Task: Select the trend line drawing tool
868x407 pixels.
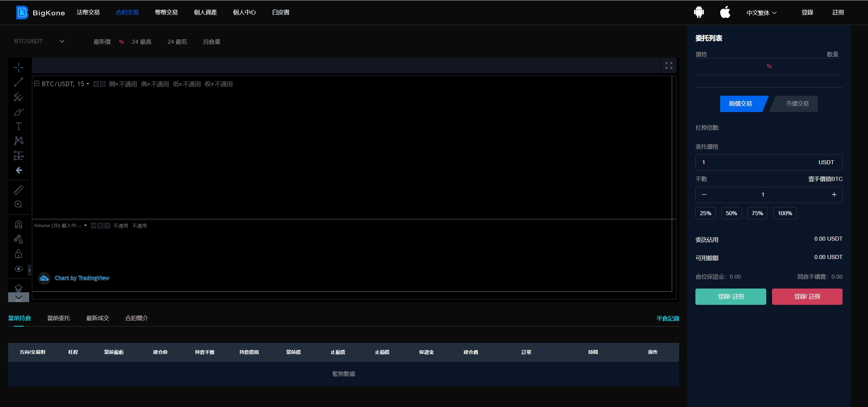Action: 19,82
